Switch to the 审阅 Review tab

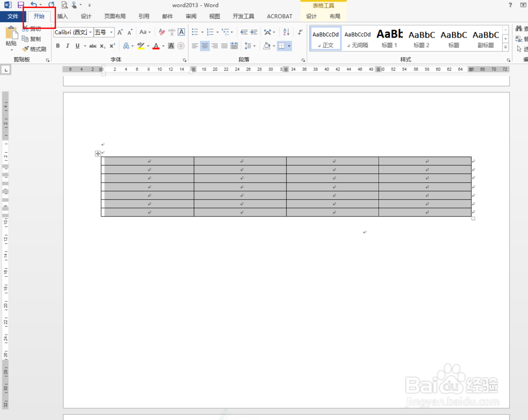point(191,16)
